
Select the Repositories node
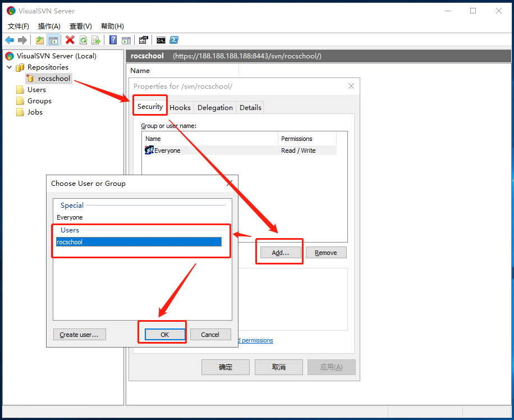(48, 67)
